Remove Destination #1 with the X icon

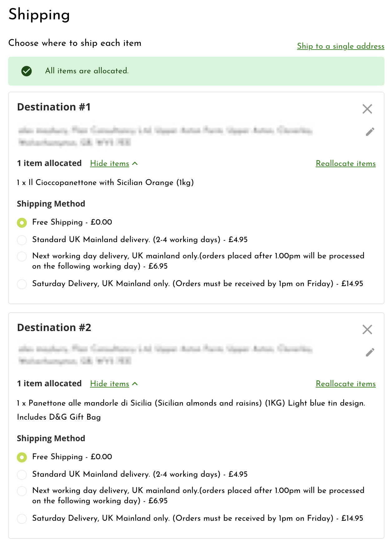coord(367,109)
